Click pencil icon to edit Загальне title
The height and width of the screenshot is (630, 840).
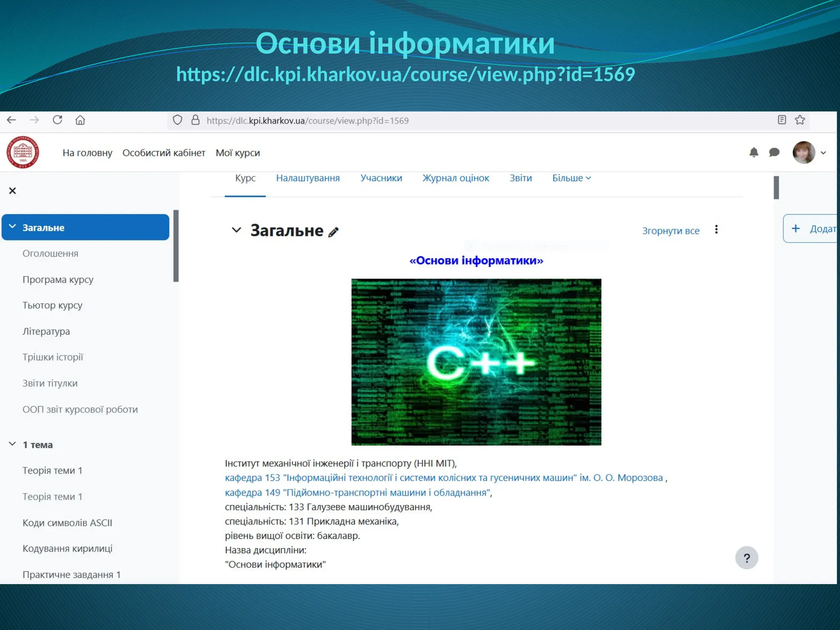tap(333, 232)
